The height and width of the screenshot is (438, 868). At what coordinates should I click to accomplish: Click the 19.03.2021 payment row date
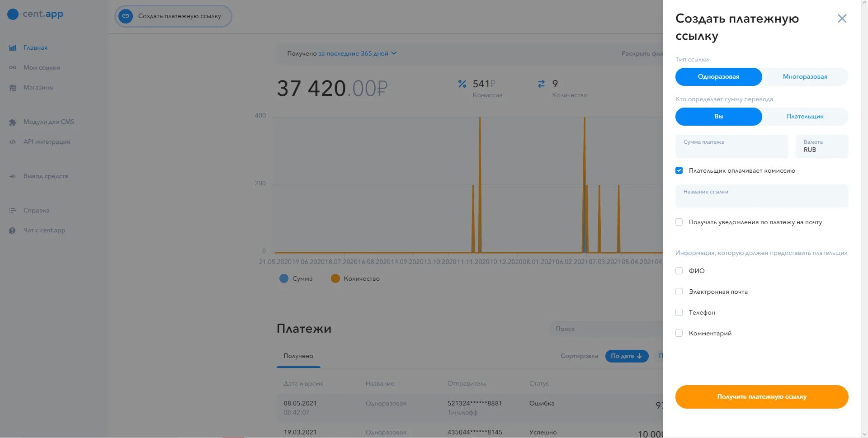click(300, 432)
